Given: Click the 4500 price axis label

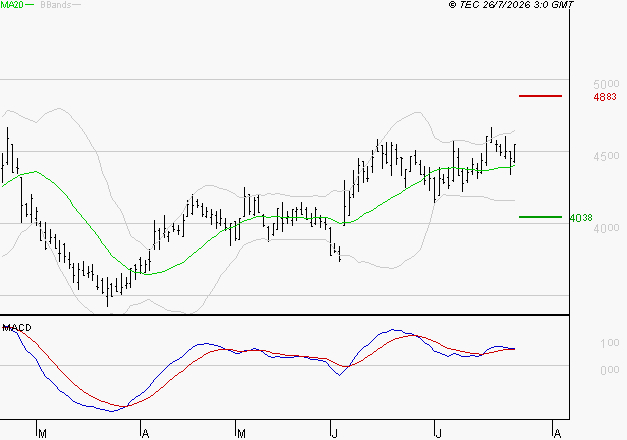Looking at the screenshot, I should (x=606, y=156).
